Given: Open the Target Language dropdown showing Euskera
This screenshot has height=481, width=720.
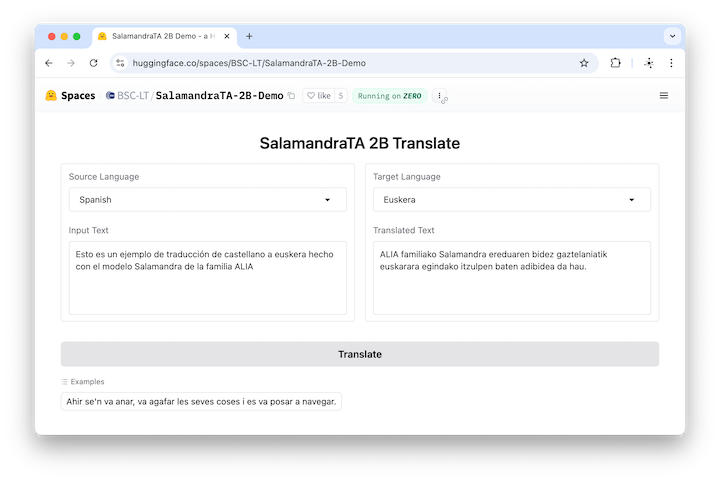Looking at the screenshot, I should pos(512,200).
